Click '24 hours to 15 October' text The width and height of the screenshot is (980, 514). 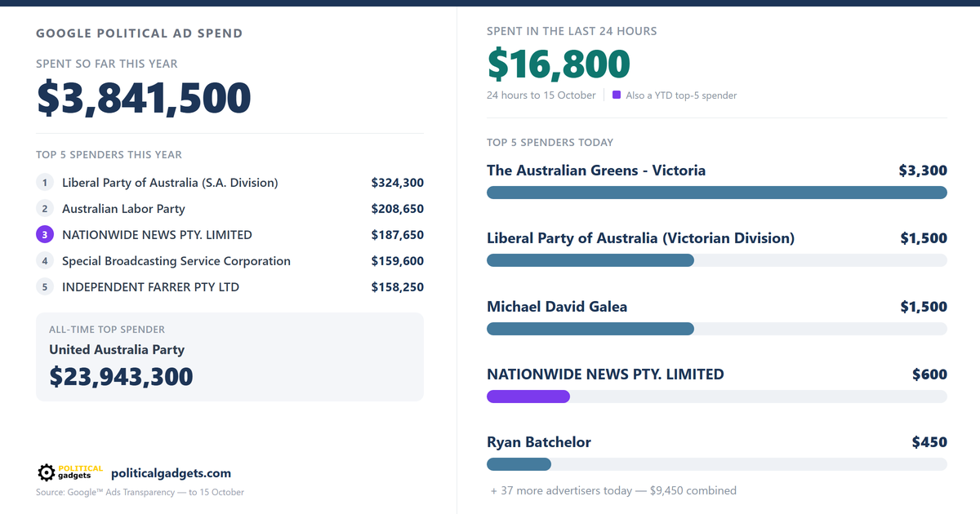click(x=541, y=95)
